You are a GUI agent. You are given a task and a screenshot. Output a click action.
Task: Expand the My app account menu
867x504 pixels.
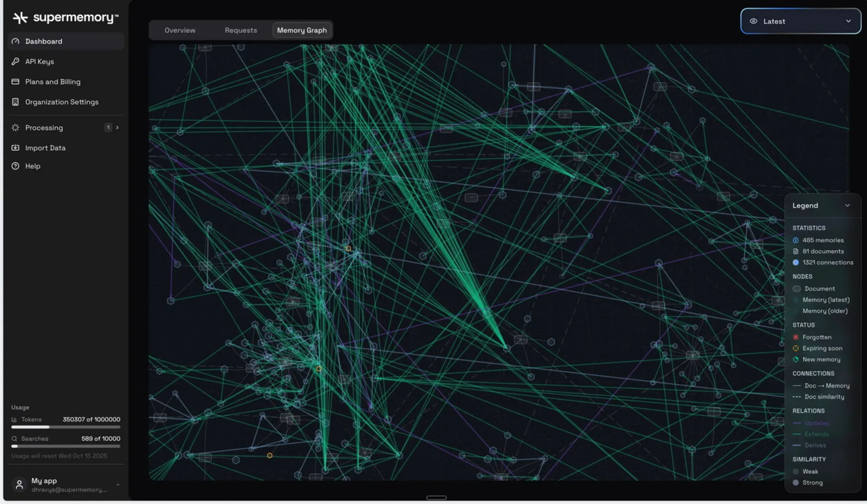(118, 485)
